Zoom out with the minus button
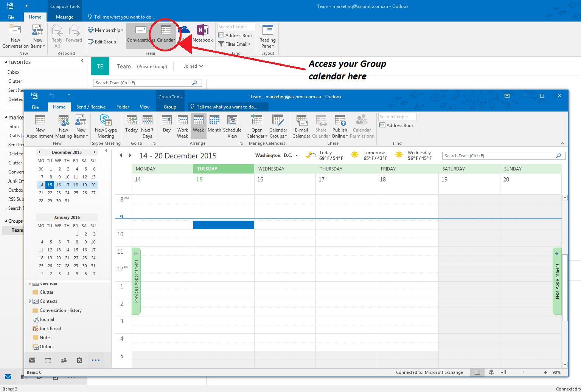 [x=502, y=372]
